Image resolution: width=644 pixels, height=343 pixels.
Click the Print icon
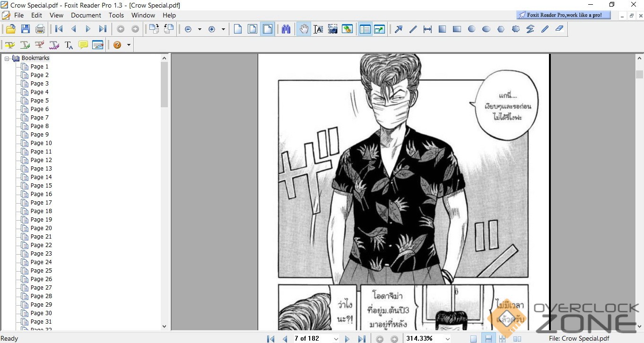point(40,29)
